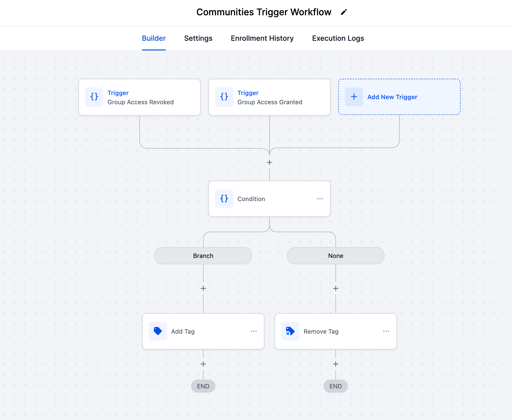The width and height of the screenshot is (512, 420).
Task: Click the END marker under Remove Tag
Action: click(335, 386)
